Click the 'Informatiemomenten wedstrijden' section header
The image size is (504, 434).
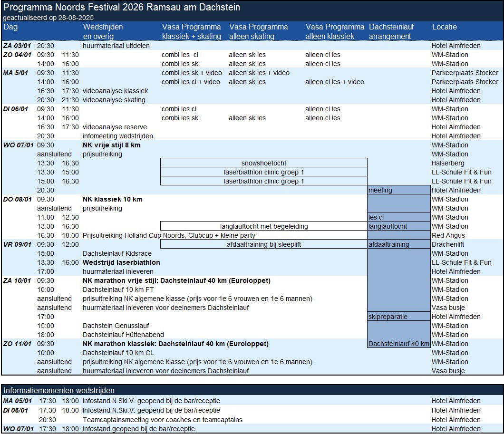point(59,390)
